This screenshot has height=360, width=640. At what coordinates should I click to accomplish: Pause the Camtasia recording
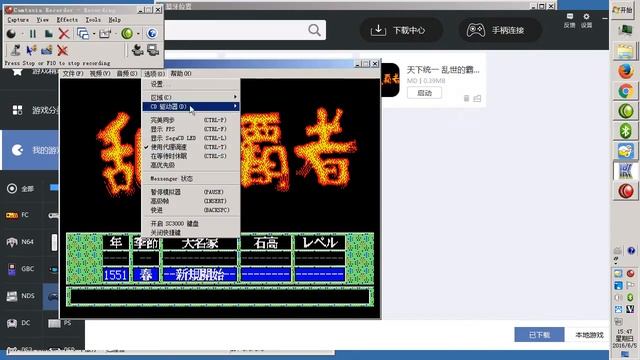coord(33,33)
